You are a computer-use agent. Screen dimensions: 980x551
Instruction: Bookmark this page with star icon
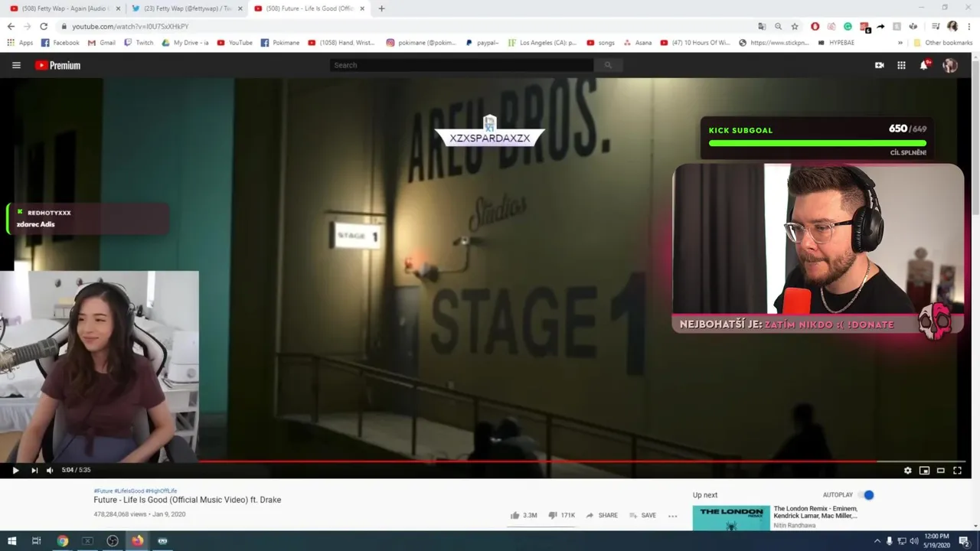click(x=795, y=26)
